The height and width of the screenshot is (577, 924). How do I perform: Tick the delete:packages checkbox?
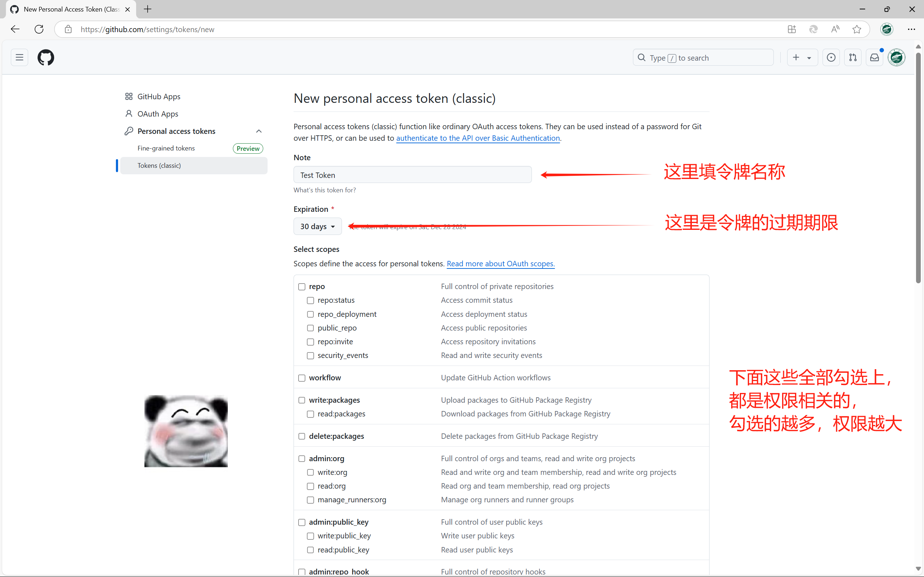pos(302,436)
